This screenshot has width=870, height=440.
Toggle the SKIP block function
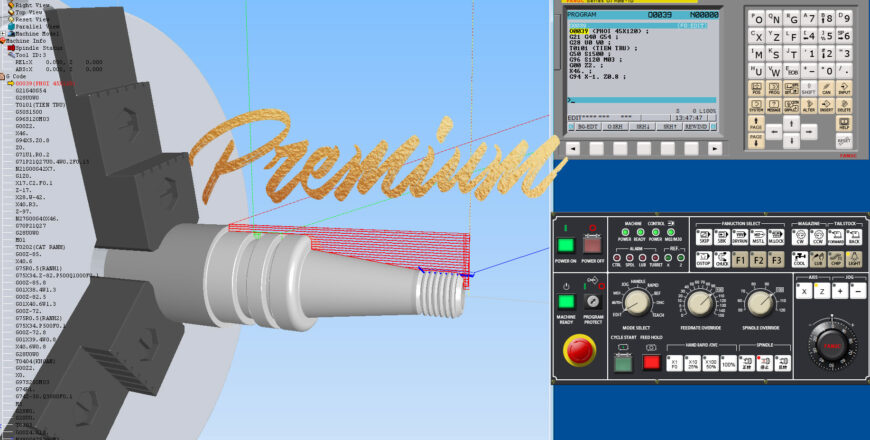(704, 237)
